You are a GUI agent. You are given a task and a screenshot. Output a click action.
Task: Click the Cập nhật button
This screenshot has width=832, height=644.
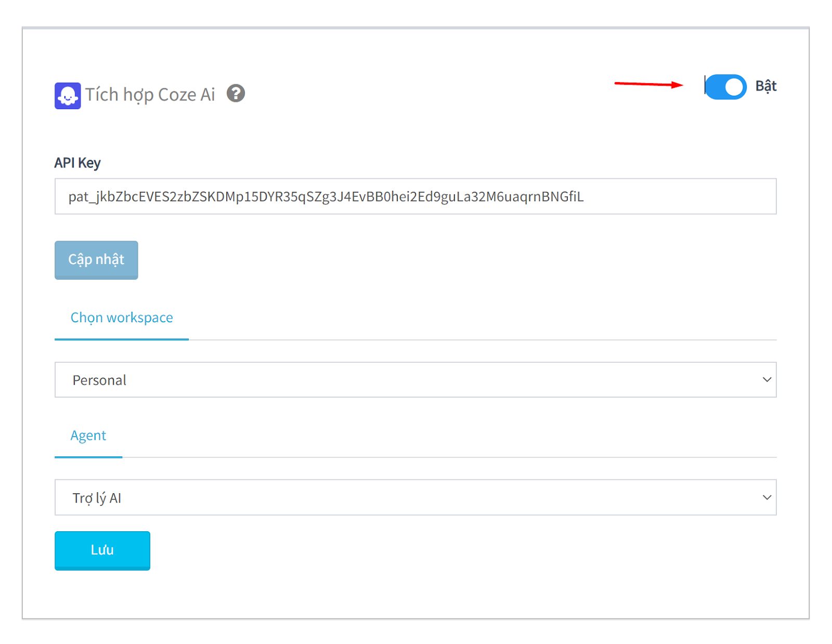click(x=96, y=260)
